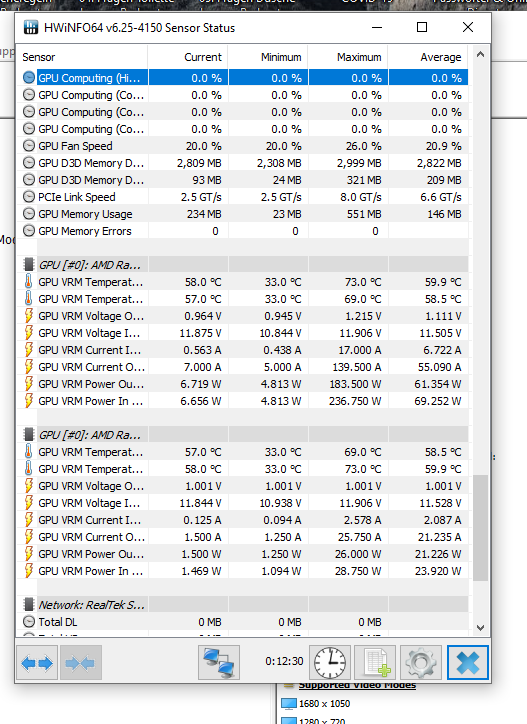The width and height of the screenshot is (527, 724).
Task: Click the HWiNFO64 title bar app icon
Action: [31, 28]
